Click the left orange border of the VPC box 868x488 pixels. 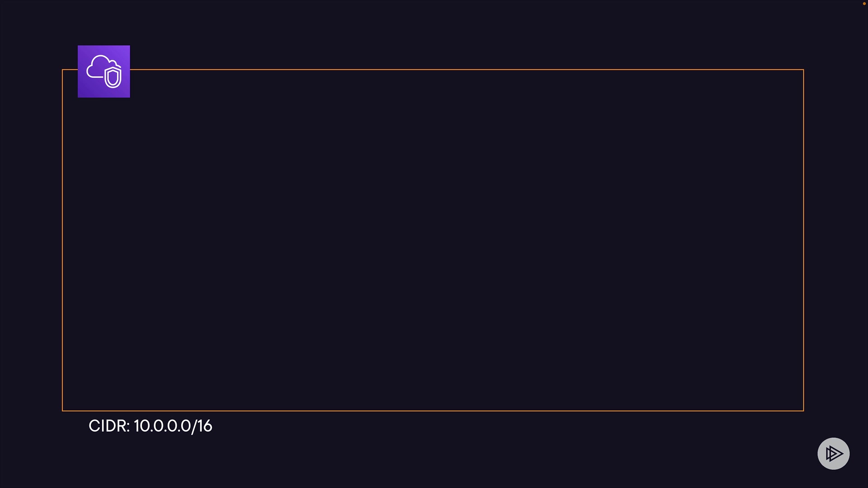pyautogui.click(x=62, y=240)
